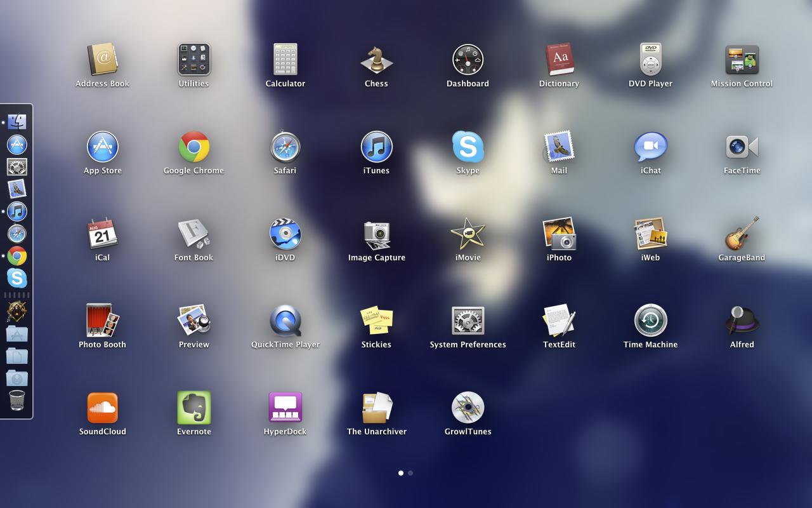812x508 pixels.
Task: Open Mission Control from Launchpad
Action: [742, 60]
